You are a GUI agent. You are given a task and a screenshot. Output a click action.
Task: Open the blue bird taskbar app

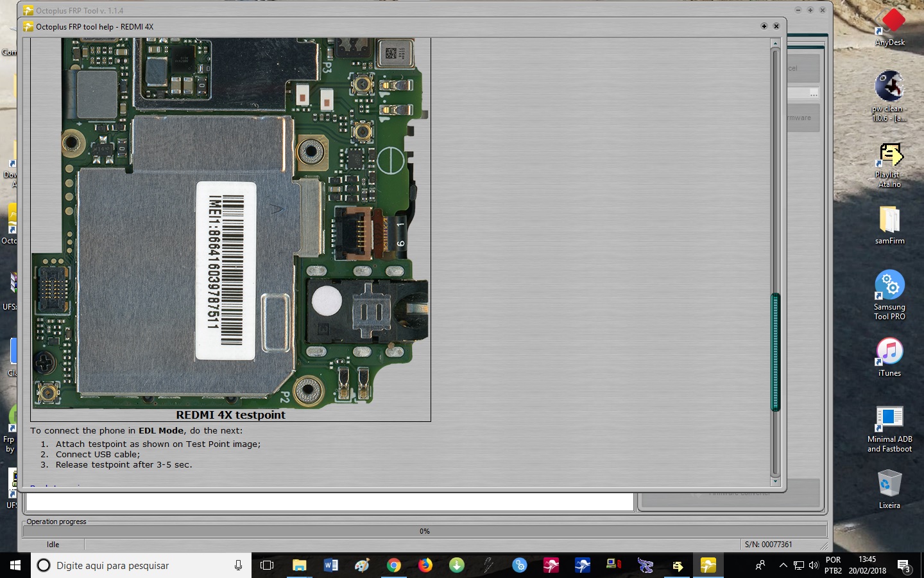583,565
